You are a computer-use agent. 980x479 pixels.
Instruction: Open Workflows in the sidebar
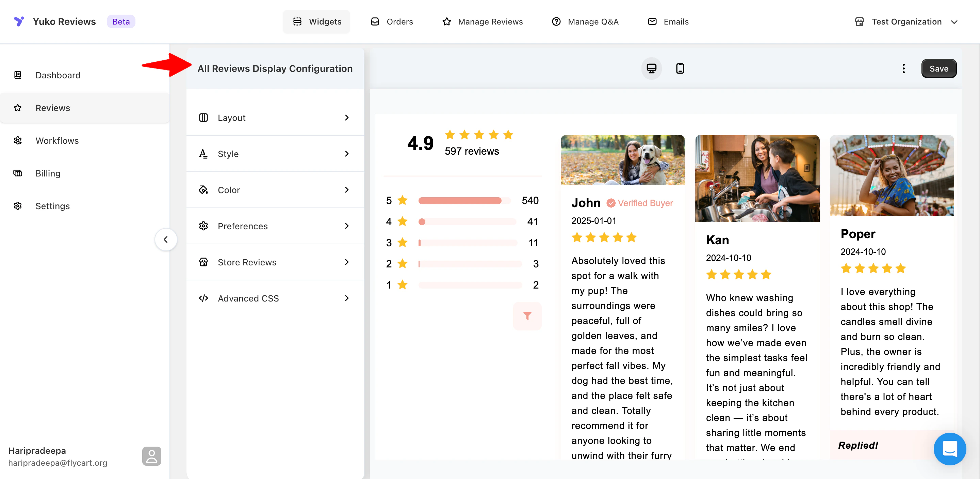(x=57, y=140)
